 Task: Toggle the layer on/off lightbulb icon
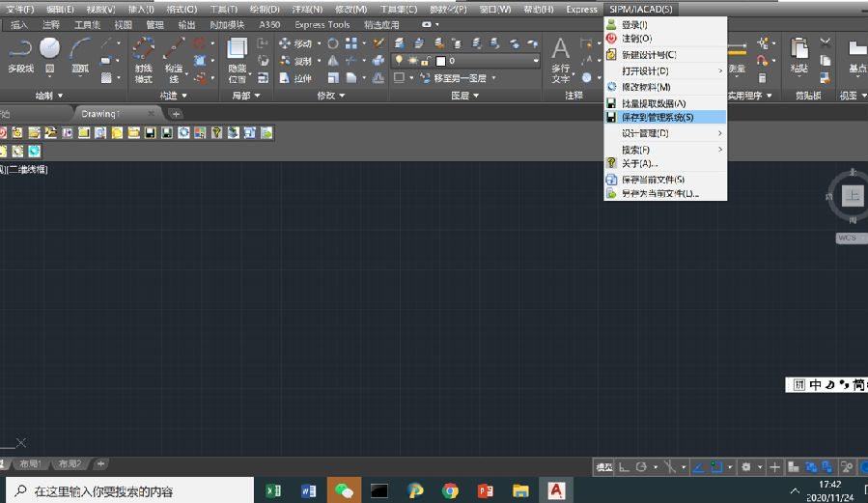[x=399, y=61]
